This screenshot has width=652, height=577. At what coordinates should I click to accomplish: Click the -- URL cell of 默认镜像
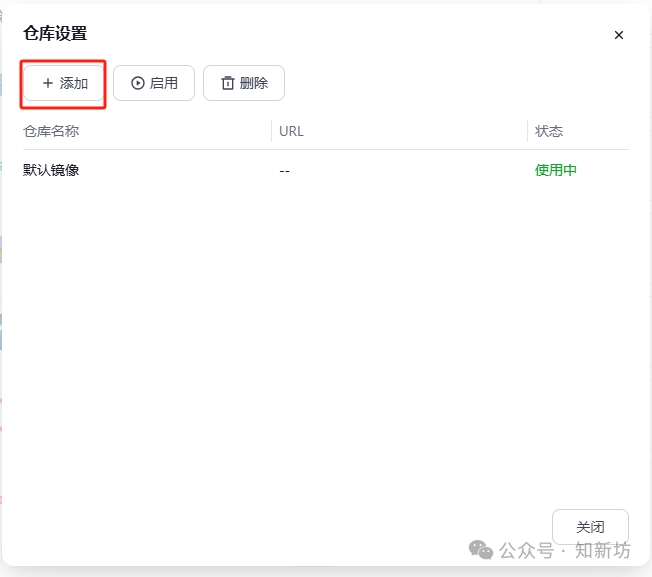[284, 171]
